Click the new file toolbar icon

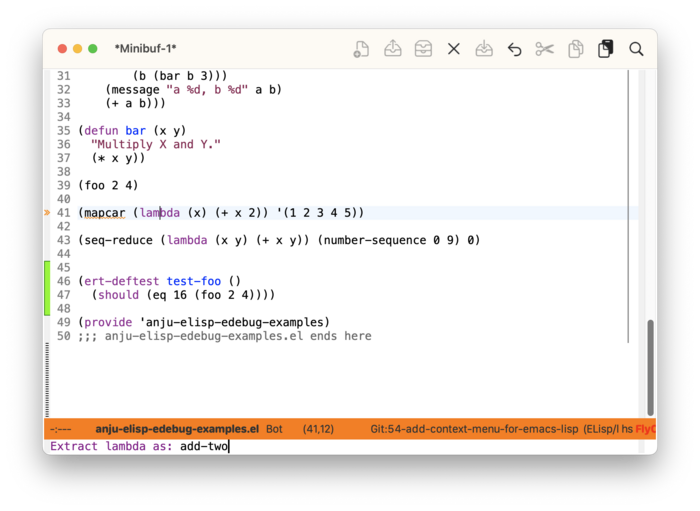point(361,49)
